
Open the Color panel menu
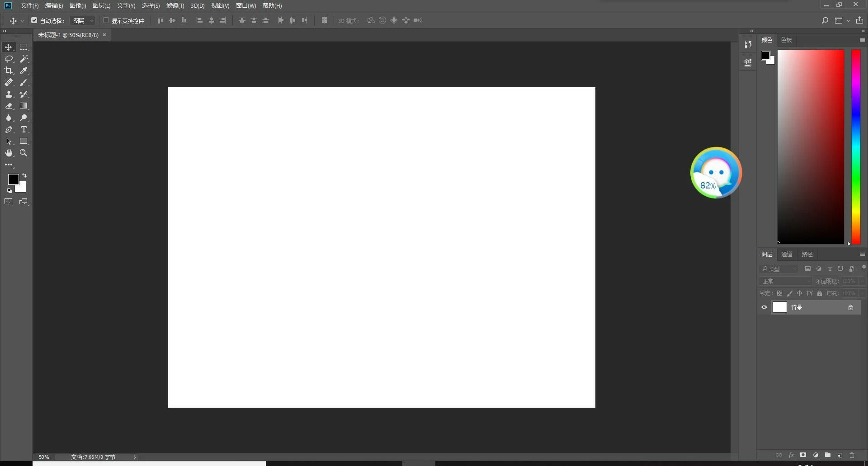point(862,40)
